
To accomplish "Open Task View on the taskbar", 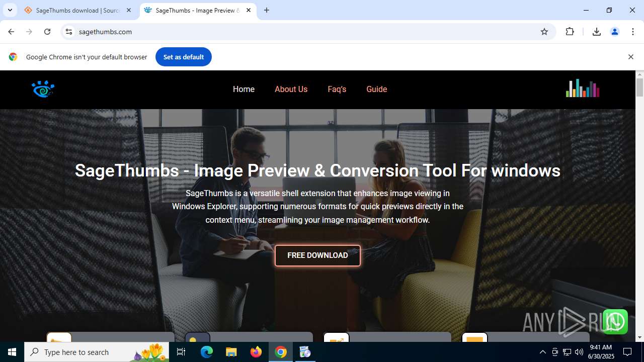I will click(182, 352).
